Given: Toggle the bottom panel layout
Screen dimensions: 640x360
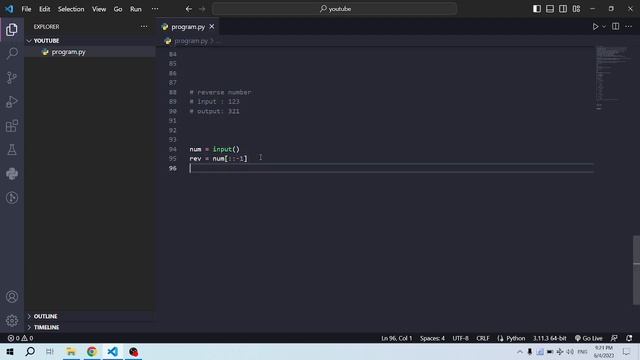Looking at the screenshot, I should (550, 9).
